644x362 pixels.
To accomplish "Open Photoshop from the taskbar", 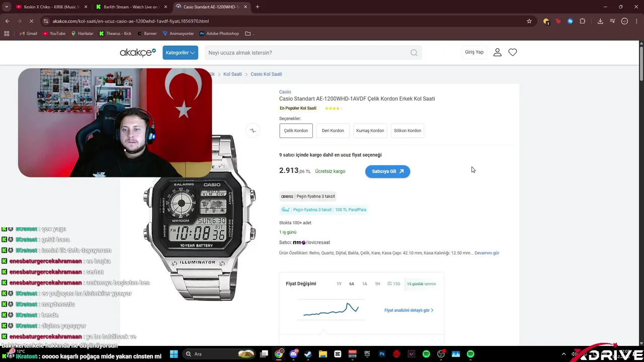I will point(382,354).
